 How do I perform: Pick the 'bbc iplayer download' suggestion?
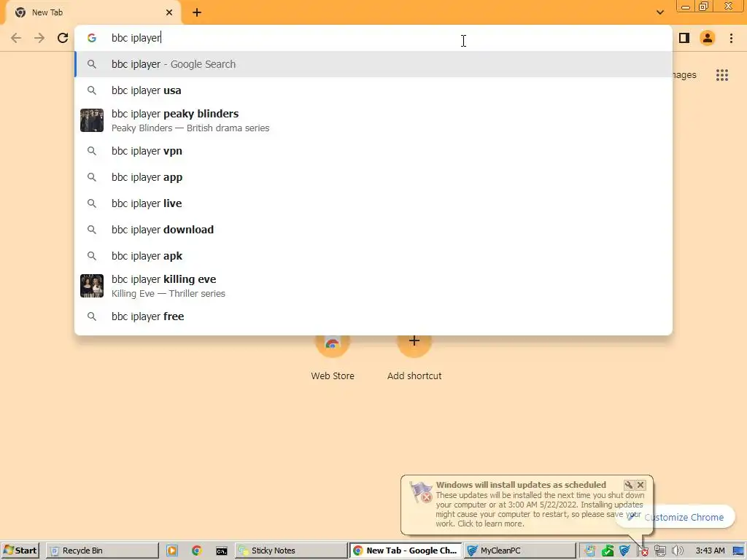373,230
